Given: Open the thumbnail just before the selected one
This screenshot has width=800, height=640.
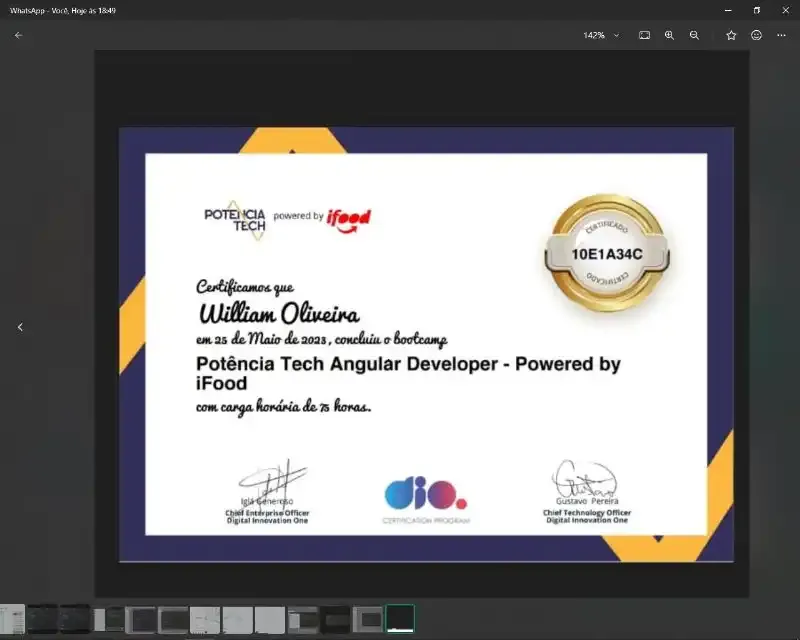Looking at the screenshot, I should (367, 619).
